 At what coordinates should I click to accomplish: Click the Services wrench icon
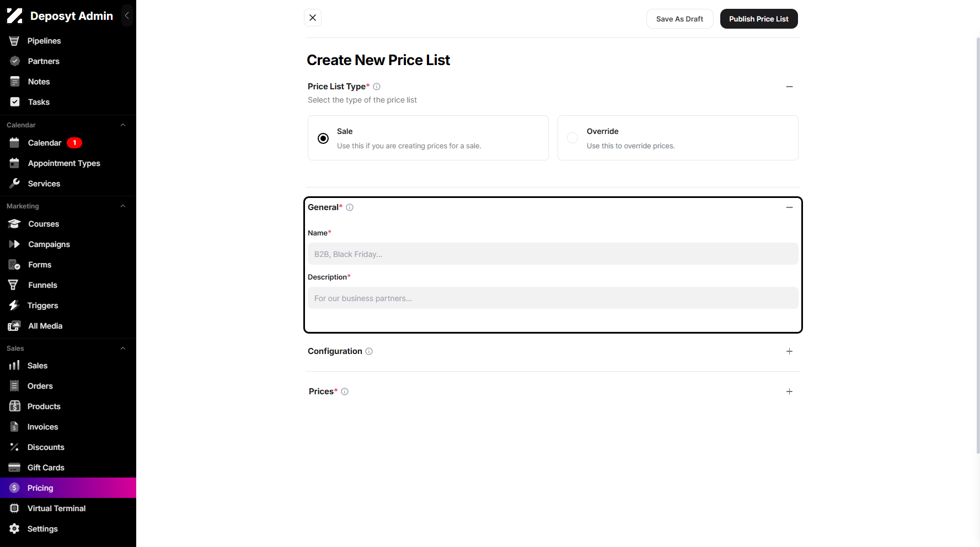coord(15,184)
